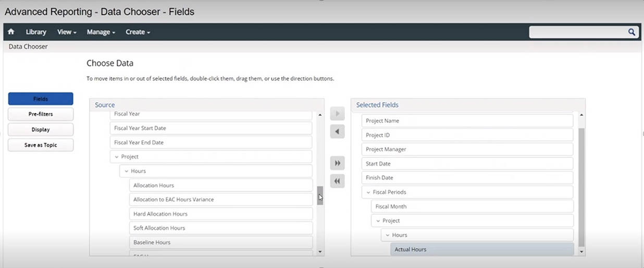Select Soft Allocation Hours field

(x=221, y=228)
